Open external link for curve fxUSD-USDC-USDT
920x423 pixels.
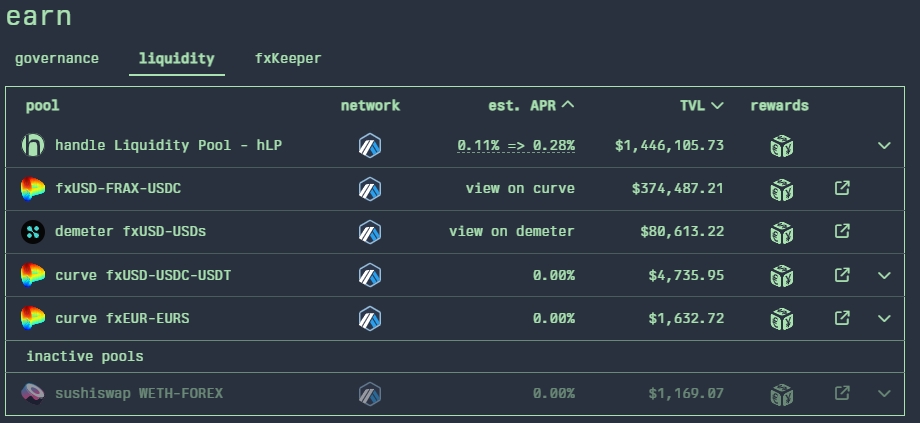(x=842, y=274)
